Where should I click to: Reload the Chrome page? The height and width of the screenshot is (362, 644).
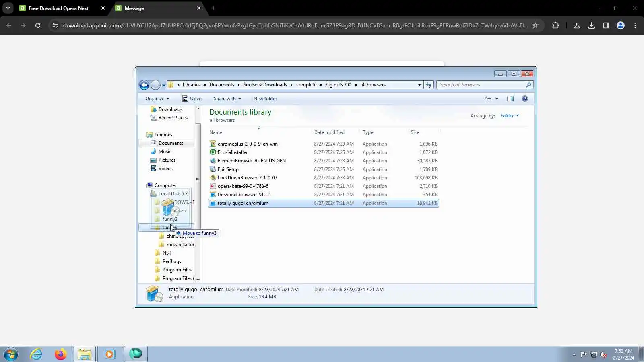pyautogui.click(x=38, y=25)
